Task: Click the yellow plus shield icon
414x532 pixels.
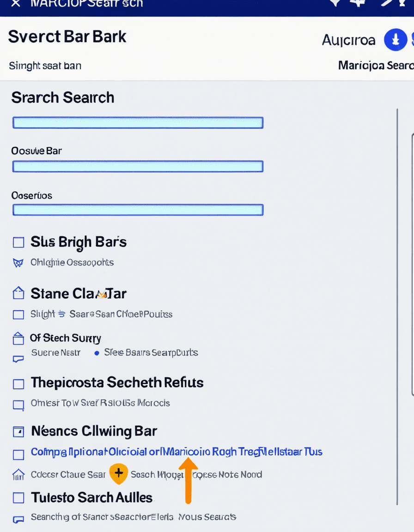Action: 119,474
